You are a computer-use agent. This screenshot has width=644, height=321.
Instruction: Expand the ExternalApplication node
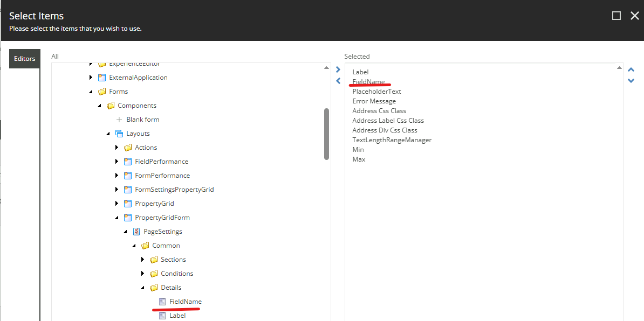[x=91, y=78]
